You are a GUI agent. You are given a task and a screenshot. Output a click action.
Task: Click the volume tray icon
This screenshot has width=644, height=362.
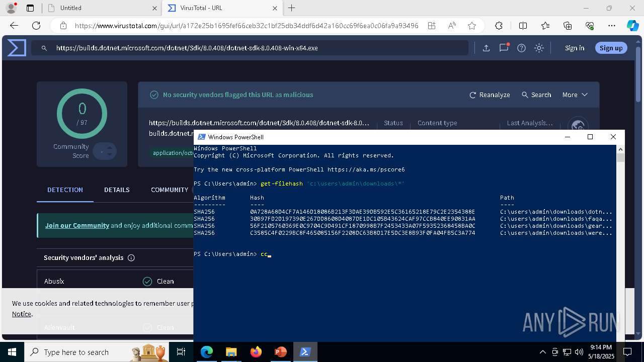(x=579, y=352)
